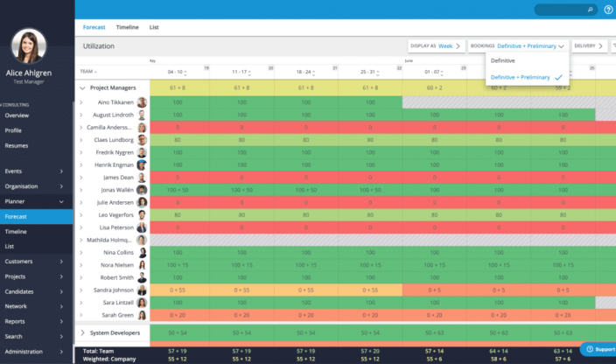Screen dimensions: 616x364
Task: Open the Display As Week dropdown
Action: tap(437, 45)
